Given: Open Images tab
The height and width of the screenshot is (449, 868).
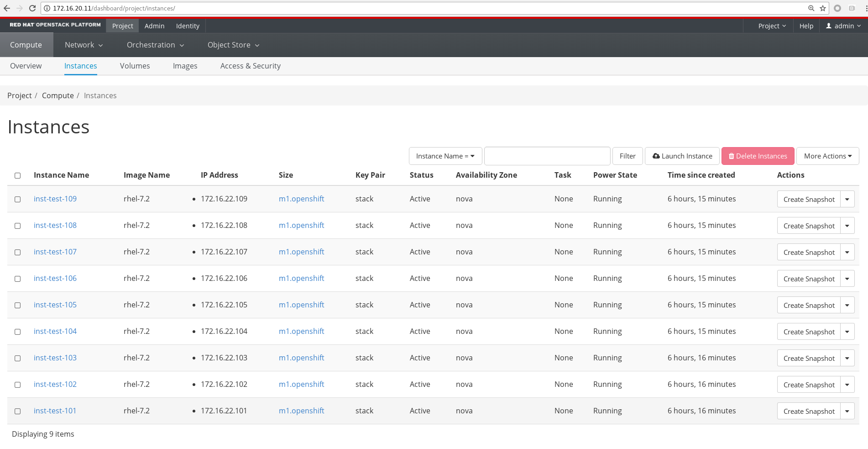Looking at the screenshot, I should [x=185, y=66].
